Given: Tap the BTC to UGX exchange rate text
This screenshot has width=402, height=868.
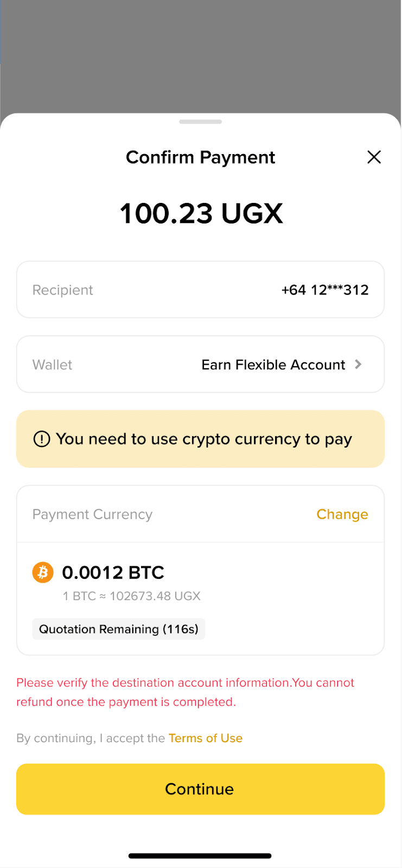Looking at the screenshot, I should point(131,596).
